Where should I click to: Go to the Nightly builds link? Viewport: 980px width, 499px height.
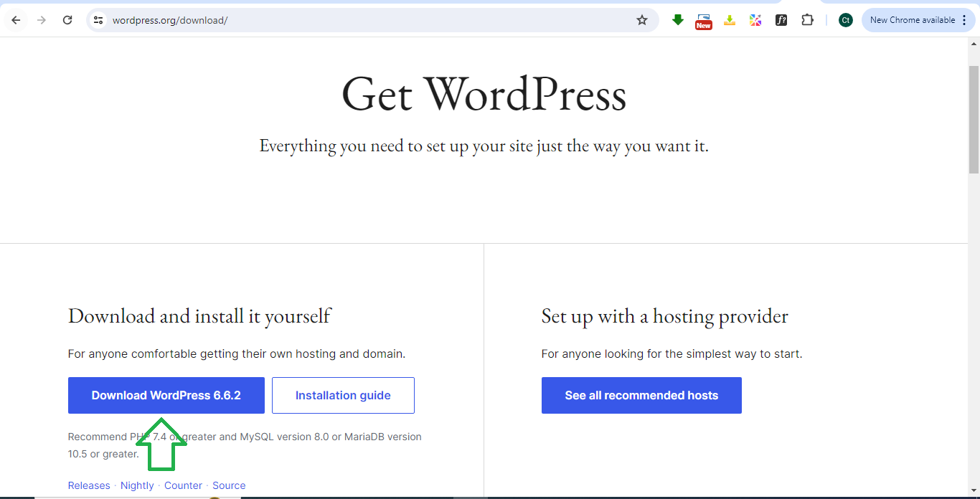pos(137,485)
